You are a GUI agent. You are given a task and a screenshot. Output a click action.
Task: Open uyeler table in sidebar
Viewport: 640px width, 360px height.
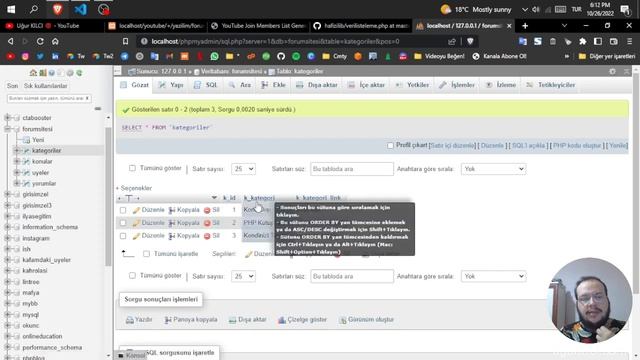[x=40, y=173]
